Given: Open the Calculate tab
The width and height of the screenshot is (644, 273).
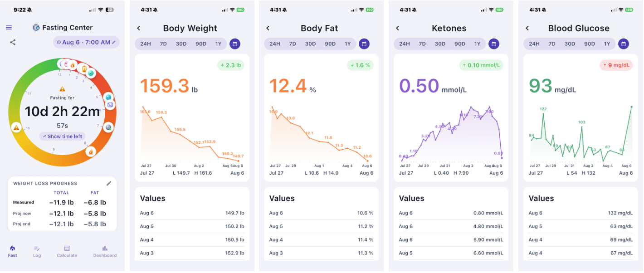Looking at the screenshot, I should tap(67, 251).
